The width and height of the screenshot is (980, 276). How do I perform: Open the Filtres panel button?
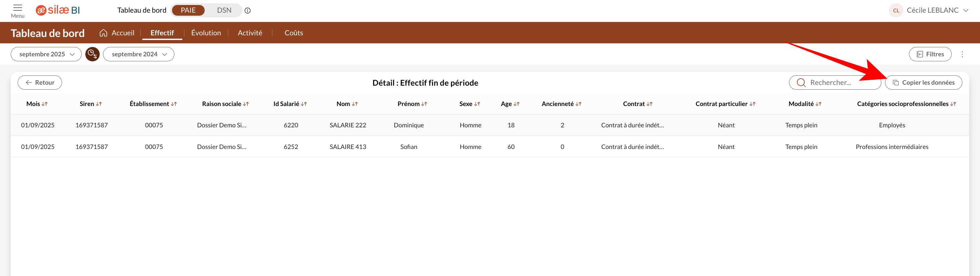930,54
